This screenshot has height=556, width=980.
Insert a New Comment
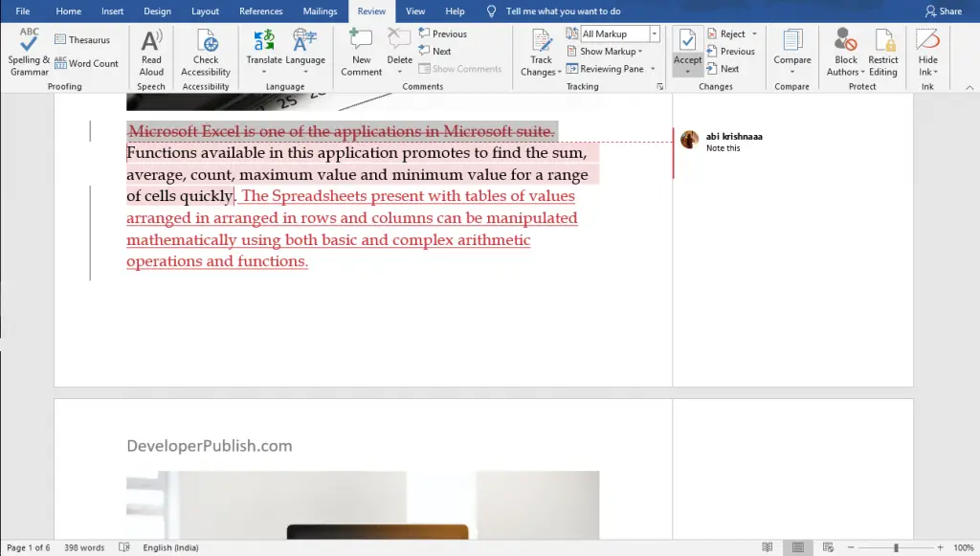pos(361,52)
